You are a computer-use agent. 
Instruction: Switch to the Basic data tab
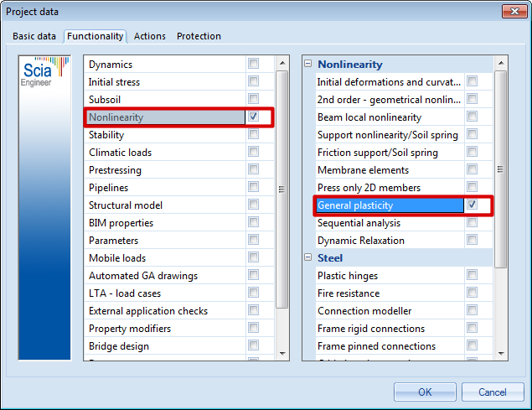point(34,36)
